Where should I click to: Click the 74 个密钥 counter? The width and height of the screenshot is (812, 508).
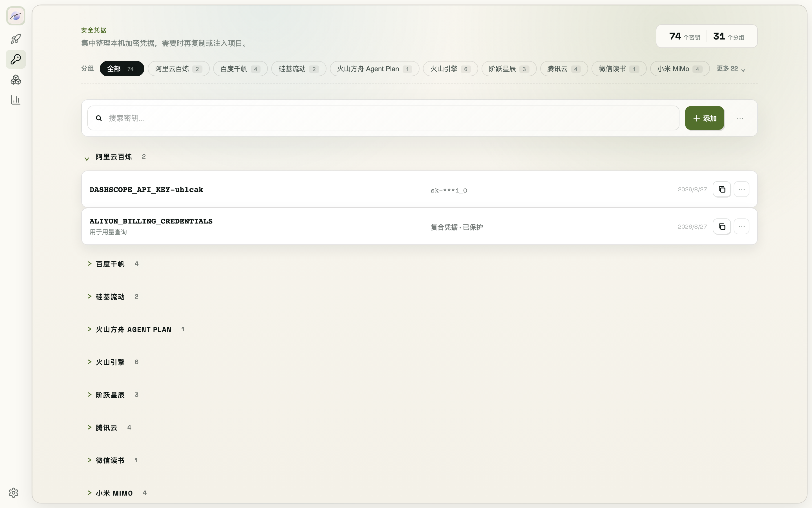pyautogui.click(x=685, y=36)
